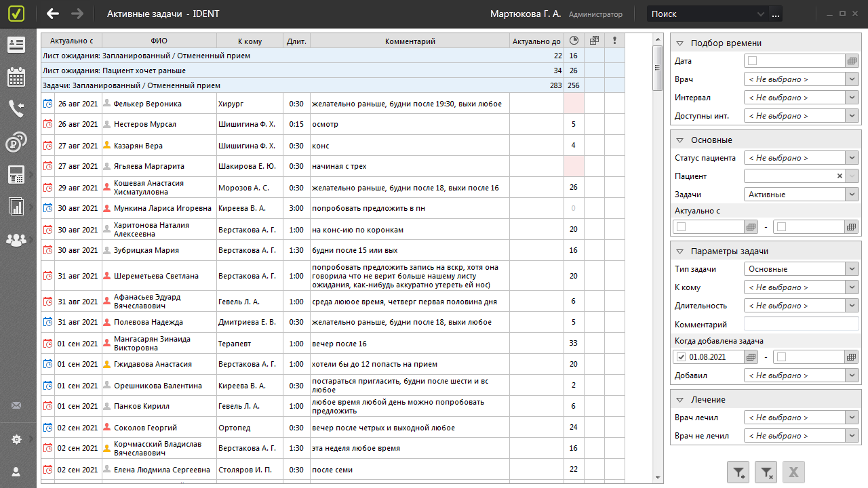Open the mail envelope icon in sidebar
The image size is (868, 488).
[x=16, y=406]
